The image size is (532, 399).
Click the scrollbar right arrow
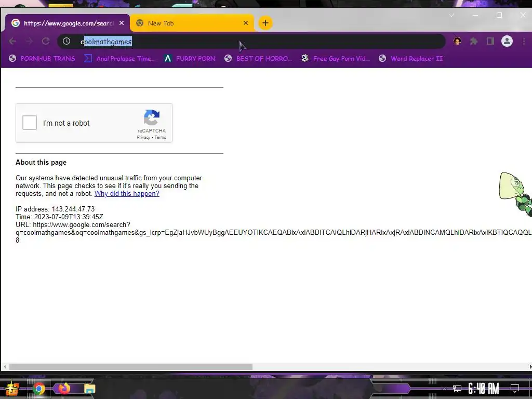pyautogui.click(x=530, y=367)
